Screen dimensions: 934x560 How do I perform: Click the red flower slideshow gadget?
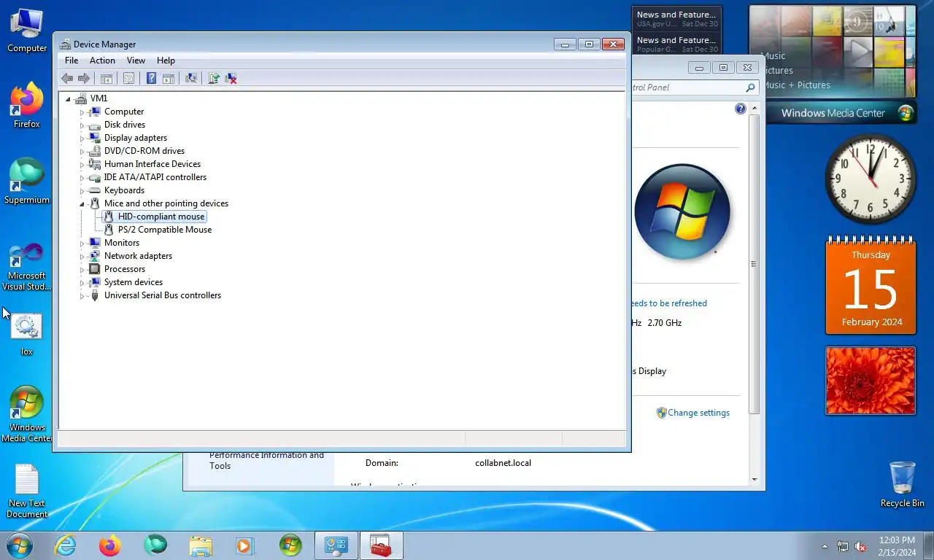click(871, 381)
